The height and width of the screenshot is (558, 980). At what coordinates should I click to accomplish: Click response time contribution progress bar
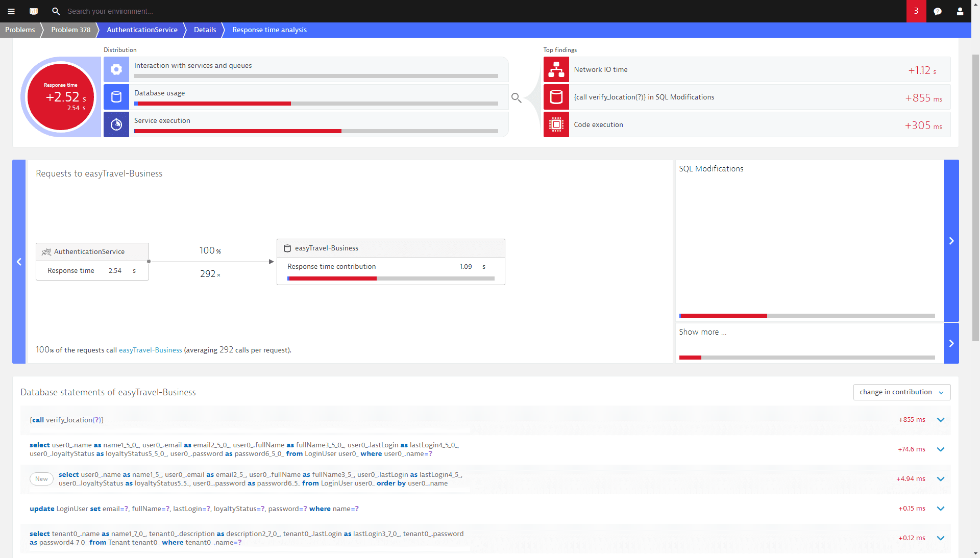point(391,278)
